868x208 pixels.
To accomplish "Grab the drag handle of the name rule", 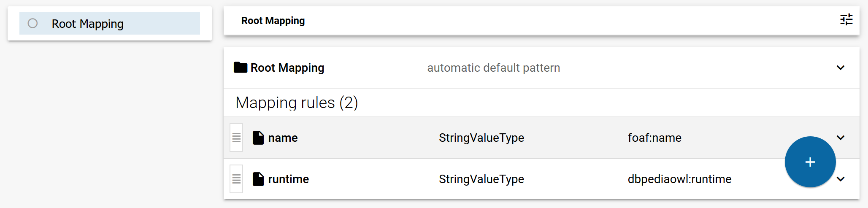I will tap(236, 138).
